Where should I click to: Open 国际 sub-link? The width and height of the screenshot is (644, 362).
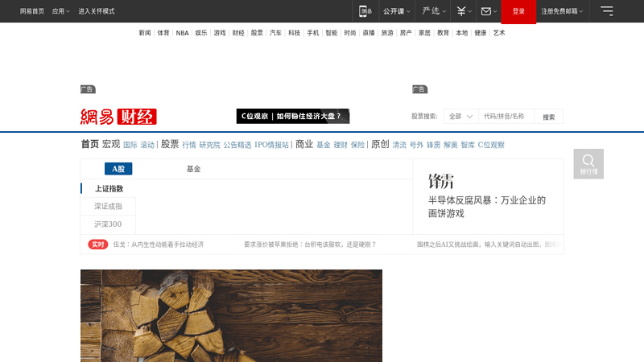[x=130, y=145]
